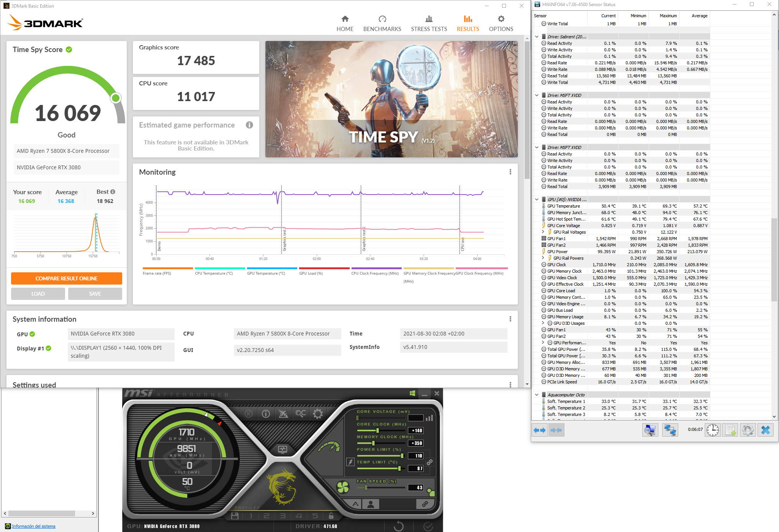Switch to the RESULTS tab

pyautogui.click(x=468, y=23)
